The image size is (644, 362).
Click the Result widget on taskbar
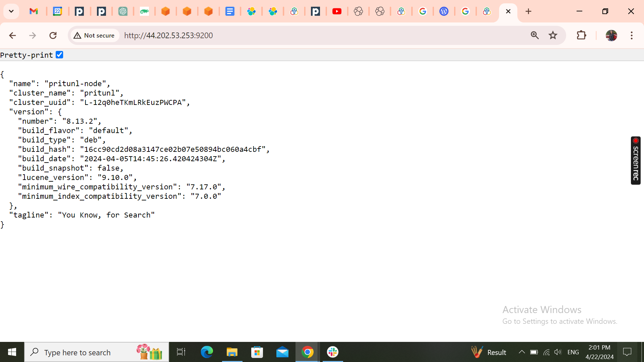tap(488, 352)
